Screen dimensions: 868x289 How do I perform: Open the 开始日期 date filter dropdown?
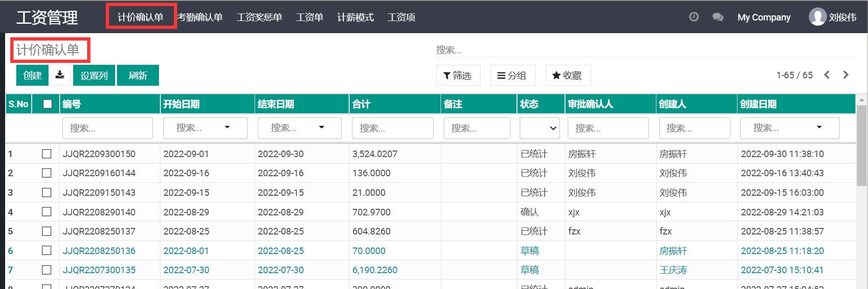click(227, 128)
